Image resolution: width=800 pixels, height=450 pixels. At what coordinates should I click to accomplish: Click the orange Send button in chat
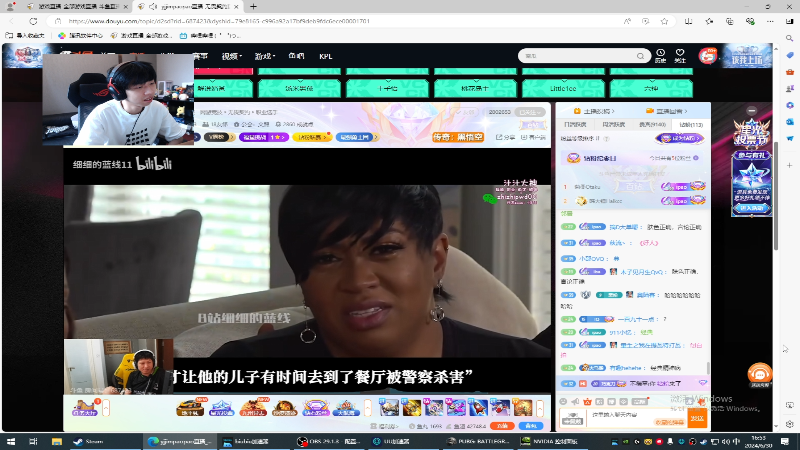click(697, 418)
